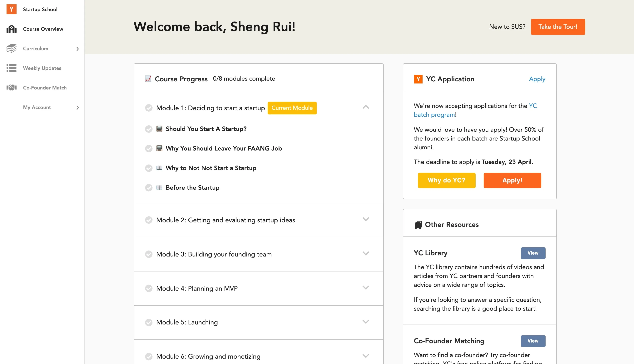Viewport: 634px width, 364px height.
Task: Click the Course Progress pencil icon
Action: tap(148, 79)
